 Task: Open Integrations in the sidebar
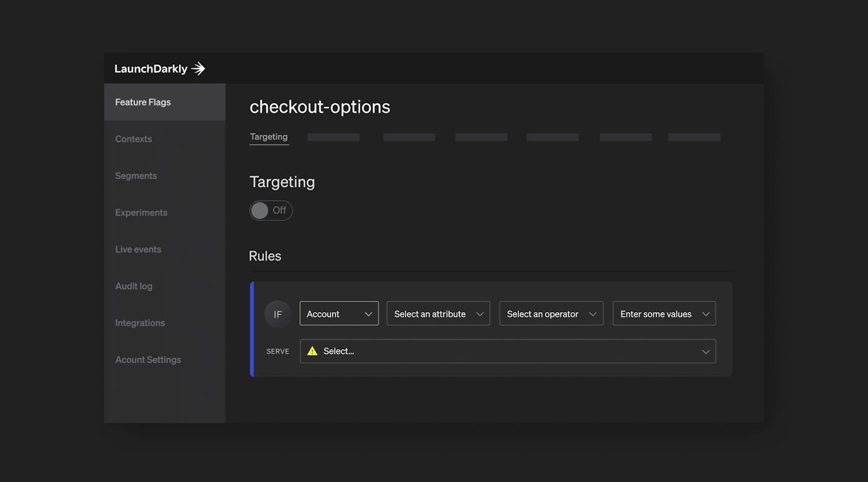(140, 323)
